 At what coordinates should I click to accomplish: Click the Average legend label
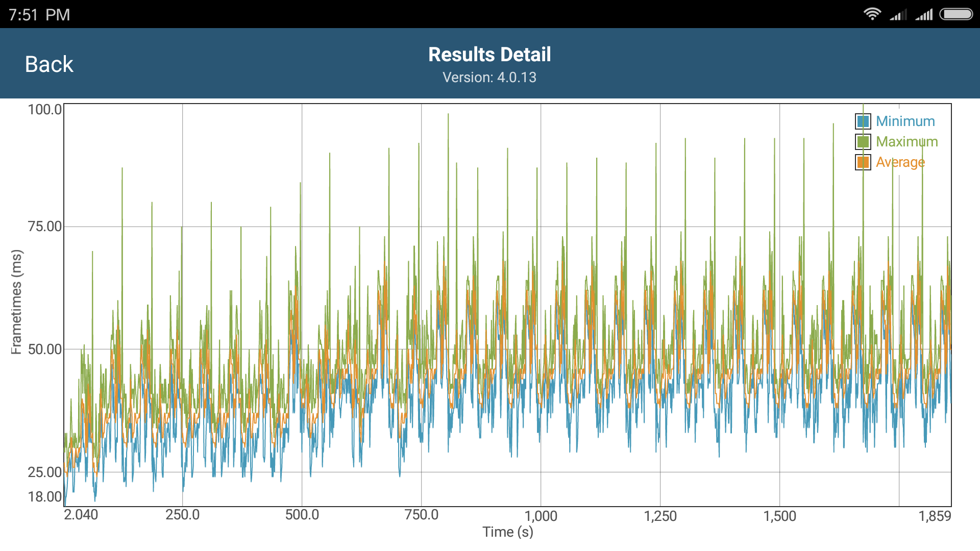click(x=900, y=162)
